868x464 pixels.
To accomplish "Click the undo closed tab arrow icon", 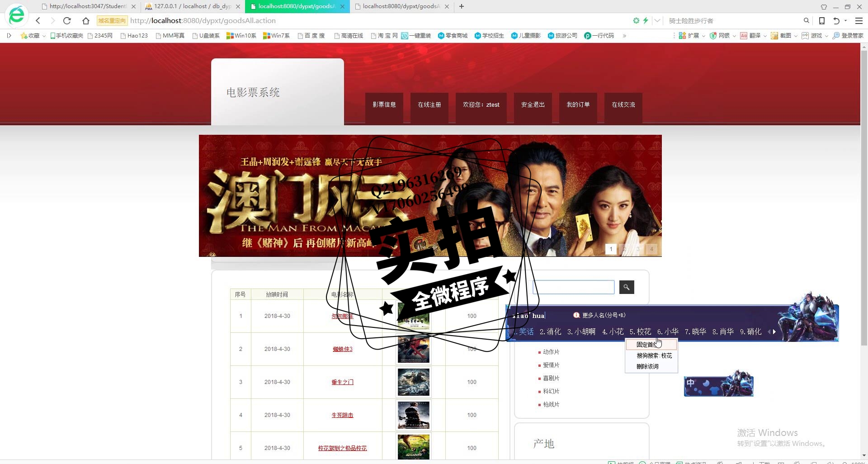I will point(836,21).
